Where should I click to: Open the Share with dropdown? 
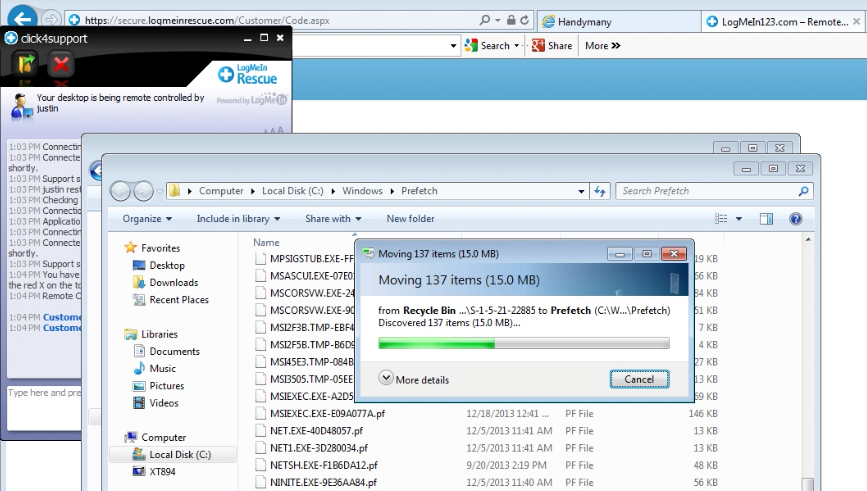click(333, 219)
